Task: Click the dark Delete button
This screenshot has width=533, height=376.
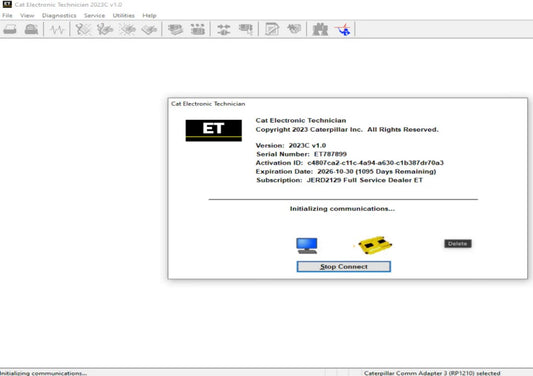Action: click(458, 243)
